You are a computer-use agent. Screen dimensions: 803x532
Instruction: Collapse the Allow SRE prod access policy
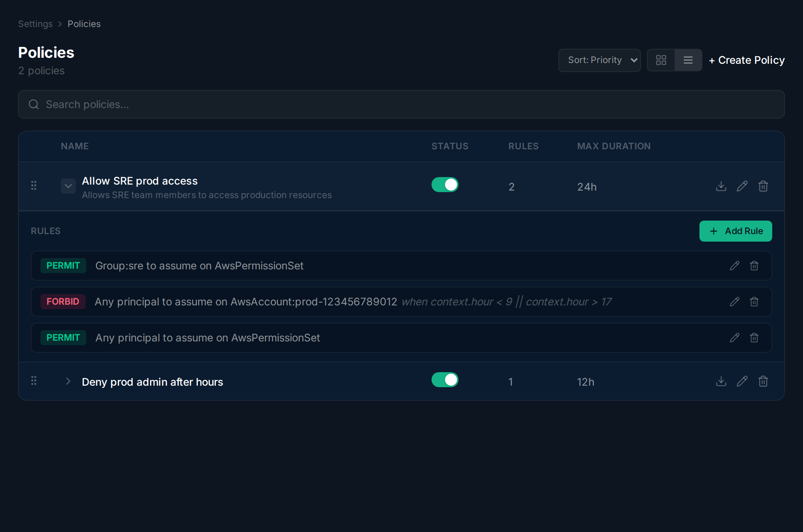click(x=68, y=186)
